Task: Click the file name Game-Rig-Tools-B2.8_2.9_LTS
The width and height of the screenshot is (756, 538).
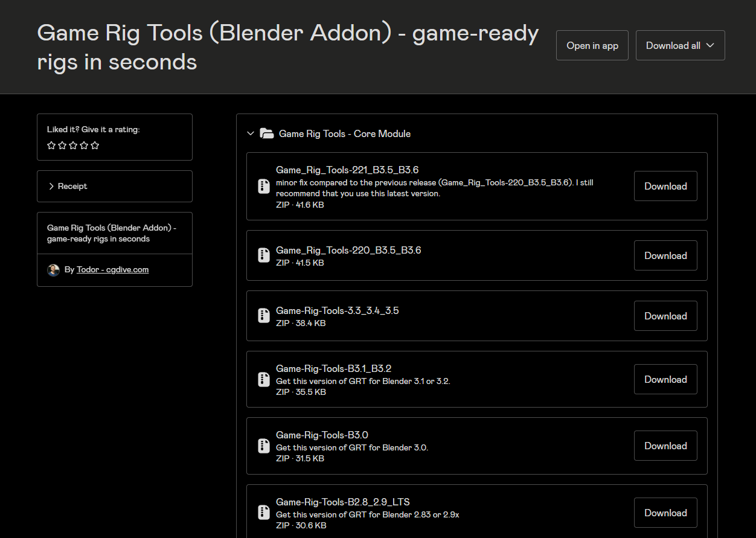Action: (x=343, y=502)
